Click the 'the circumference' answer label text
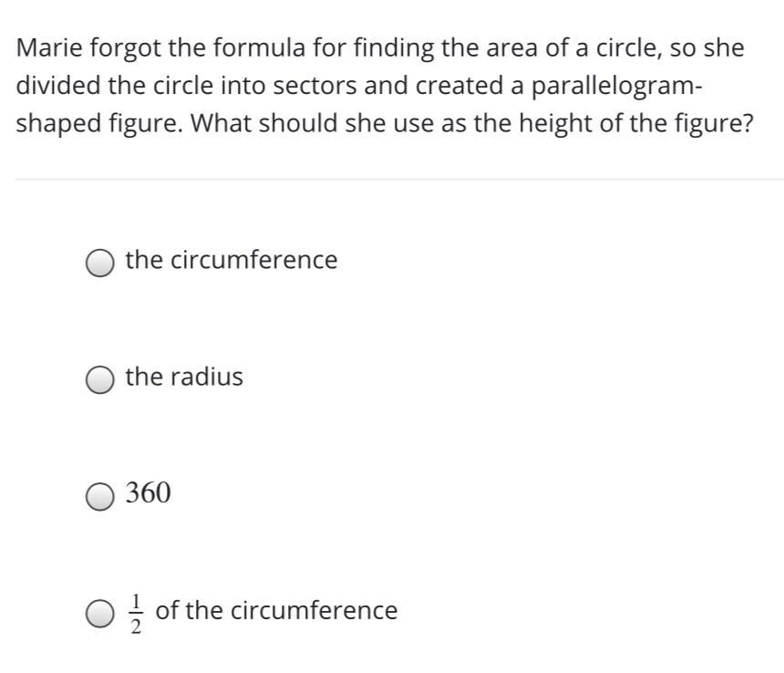 pyautogui.click(x=232, y=260)
